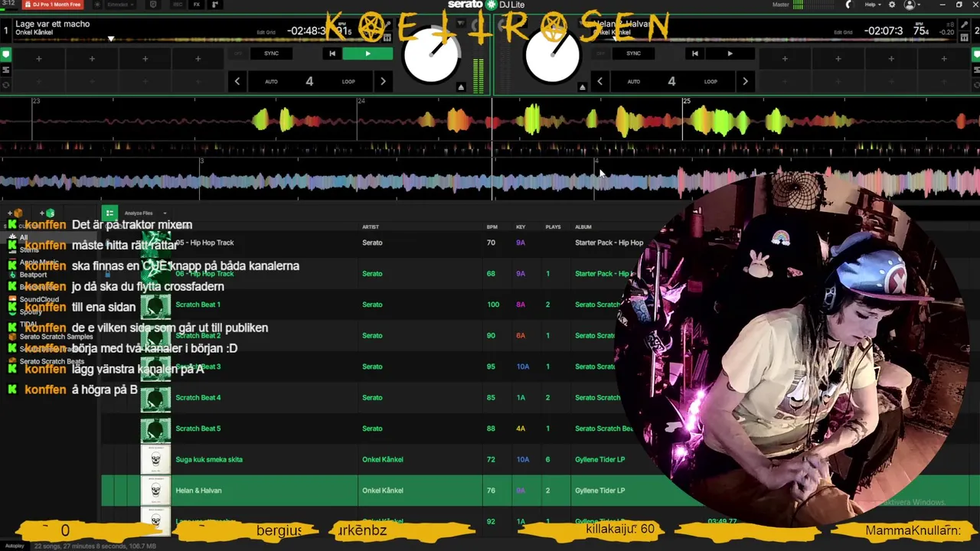980x551 pixels.
Task: Click the shield icon in the top bar
Action: (152, 5)
